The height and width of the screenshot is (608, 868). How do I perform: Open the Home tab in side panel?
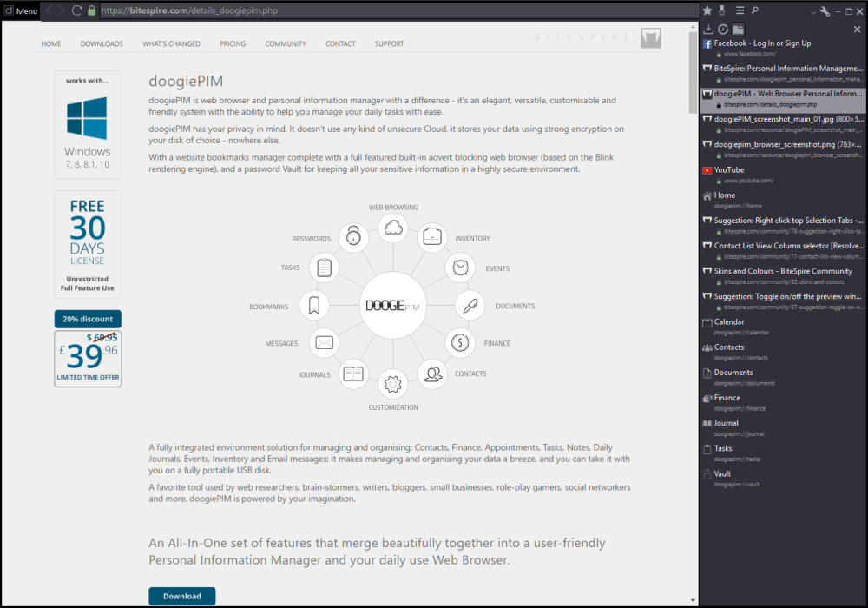pyautogui.click(x=783, y=201)
